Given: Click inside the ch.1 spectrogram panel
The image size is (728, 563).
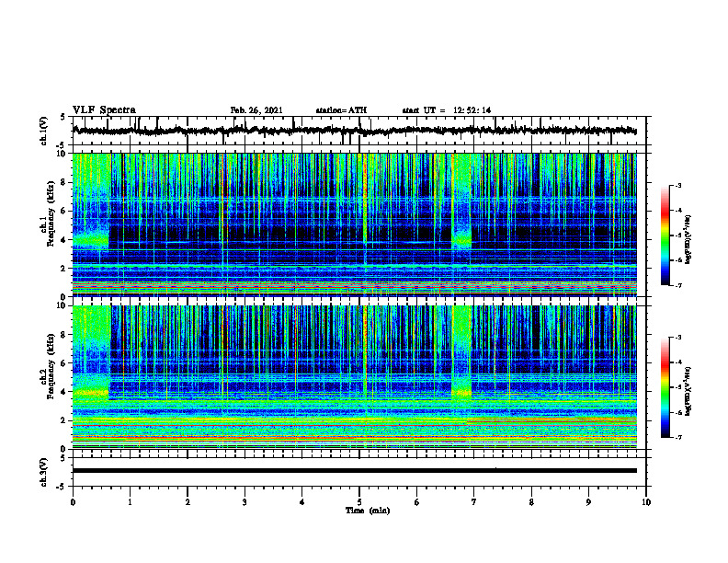Looking at the screenshot, I should [x=355, y=224].
